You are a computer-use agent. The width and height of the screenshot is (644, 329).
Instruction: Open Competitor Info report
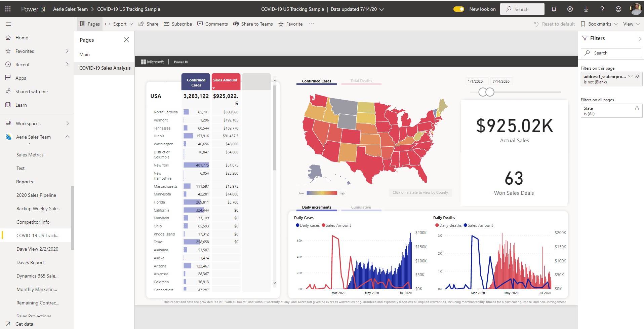(x=33, y=222)
